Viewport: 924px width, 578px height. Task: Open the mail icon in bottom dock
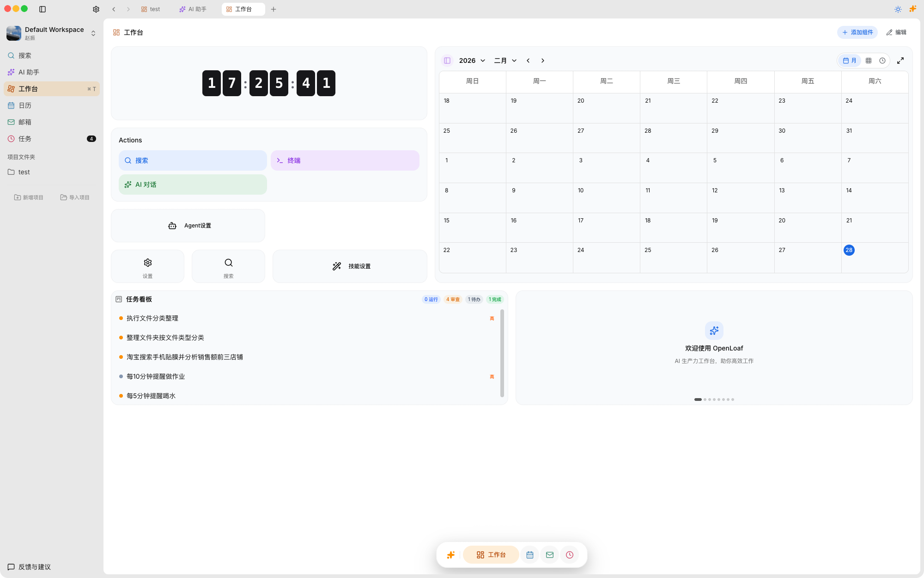[x=550, y=555]
